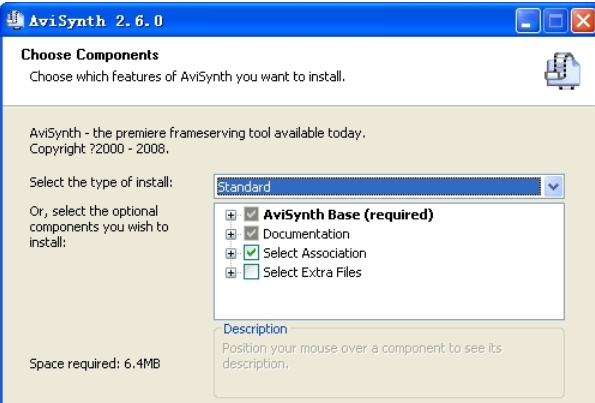Minimize the AviSynth installer window

click(x=527, y=20)
